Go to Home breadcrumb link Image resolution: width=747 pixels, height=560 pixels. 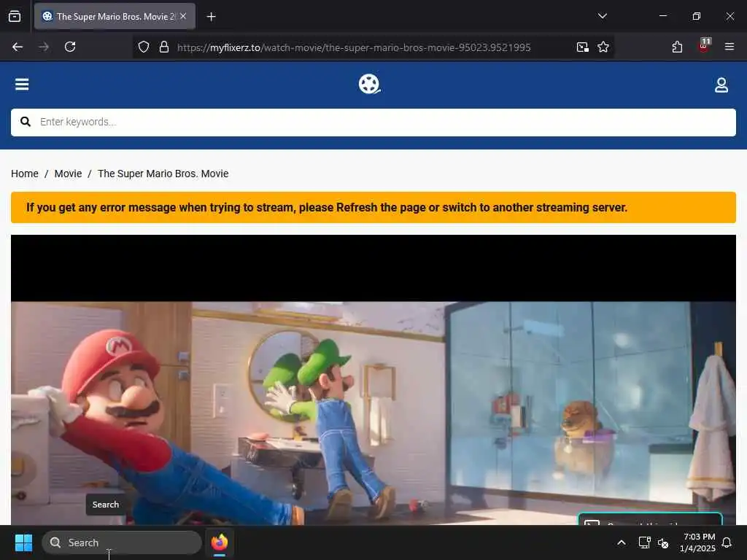[25, 174]
